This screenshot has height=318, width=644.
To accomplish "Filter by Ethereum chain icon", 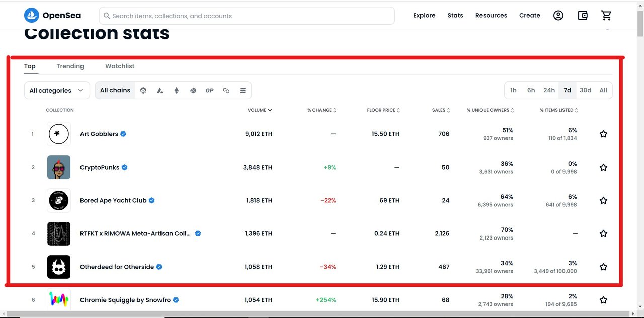I will tap(177, 91).
